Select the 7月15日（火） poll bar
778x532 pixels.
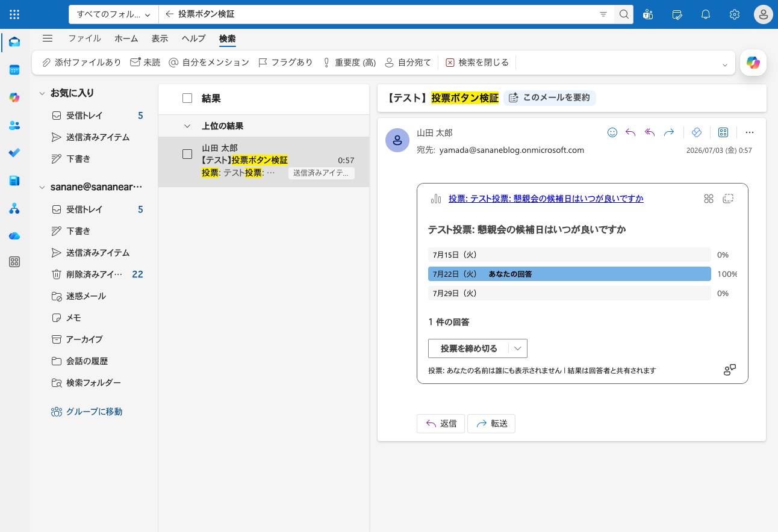(x=570, y=255)
